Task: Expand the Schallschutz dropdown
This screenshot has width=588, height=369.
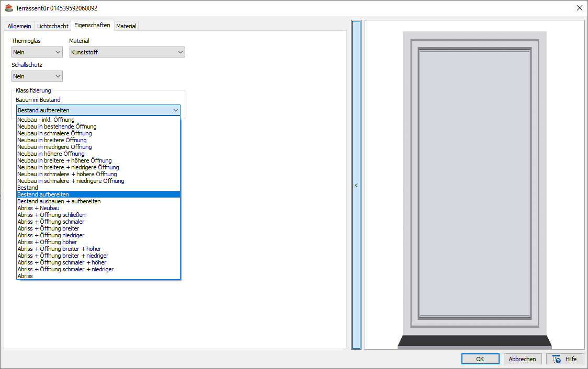Action: (x=37, y=76)
